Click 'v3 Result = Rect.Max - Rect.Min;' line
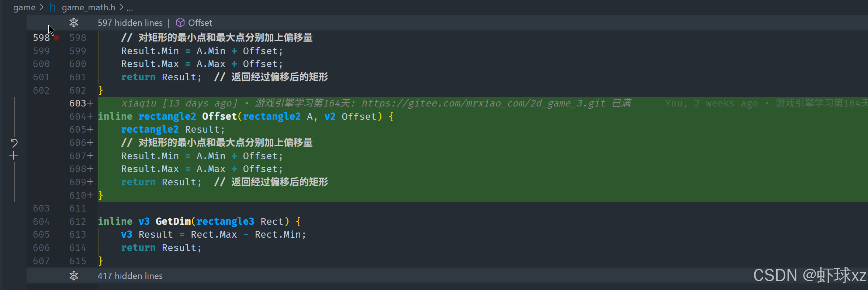The height and width of the screenshot is (290, 868). [214, 235]
